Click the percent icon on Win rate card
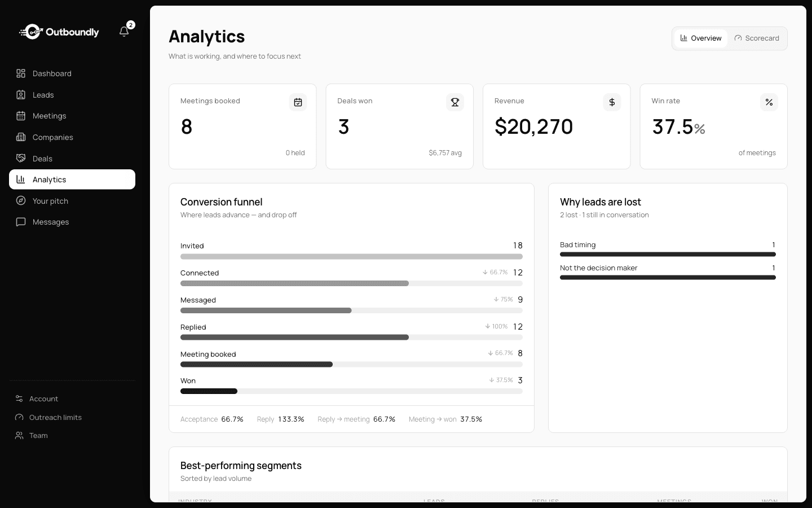The height and width of the screenshot is (508, 812). click(769, 102)
